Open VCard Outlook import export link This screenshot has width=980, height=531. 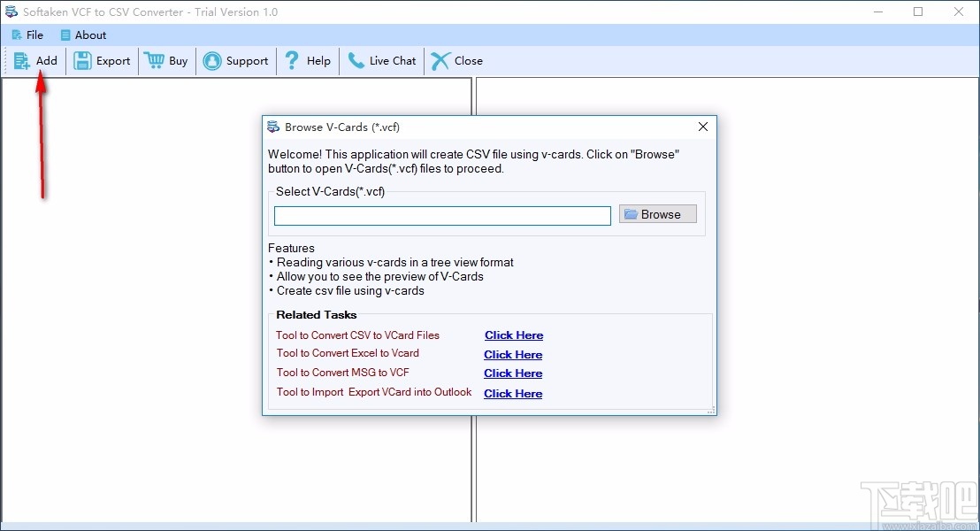pos(513,393)
